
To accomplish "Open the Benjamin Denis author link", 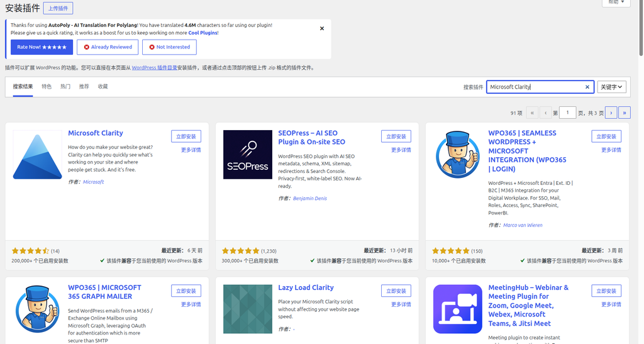I will tap(309, 198).
